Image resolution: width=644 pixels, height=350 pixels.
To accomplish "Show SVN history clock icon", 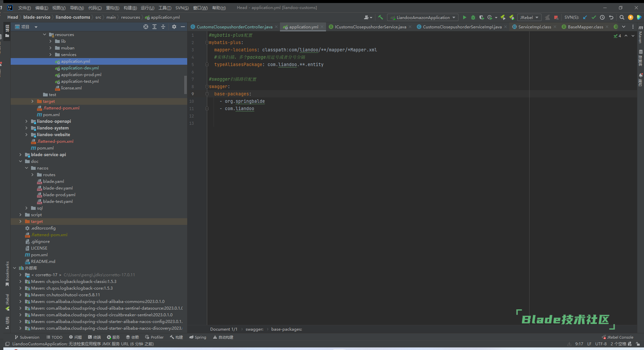I will click(x=602, y=17).
